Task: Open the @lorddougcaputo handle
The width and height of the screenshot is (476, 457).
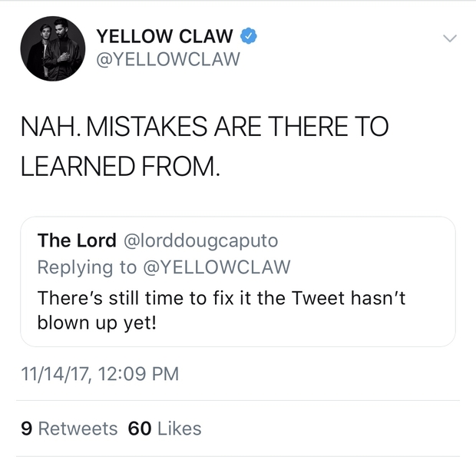Action: click(x=200, y=240)
